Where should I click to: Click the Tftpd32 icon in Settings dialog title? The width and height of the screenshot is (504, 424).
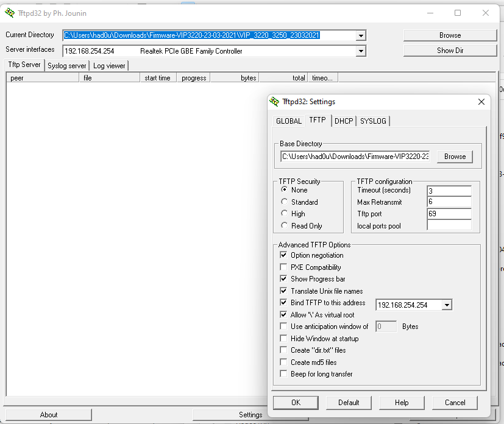click(274, 102)
